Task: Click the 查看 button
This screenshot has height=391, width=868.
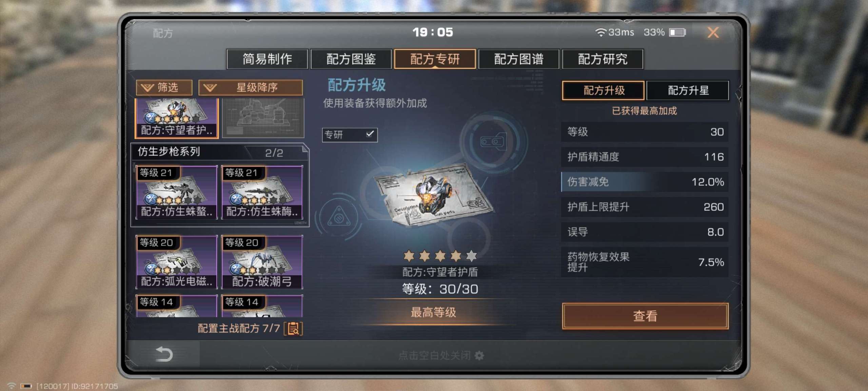Action: click(645, 316)
